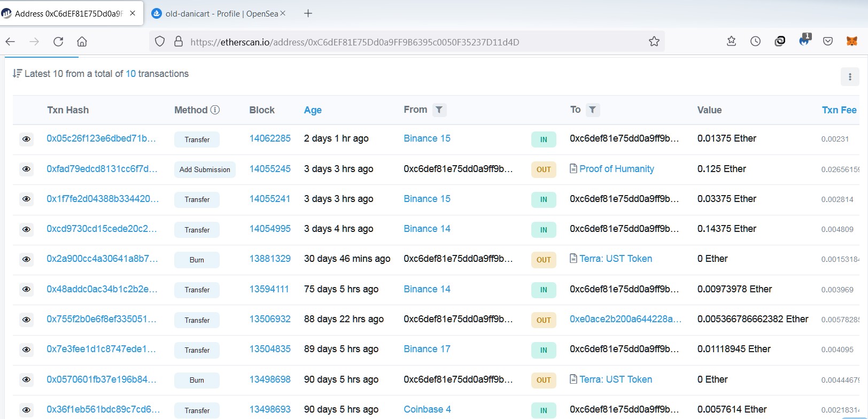Filter by the To column

pos(592,110)
